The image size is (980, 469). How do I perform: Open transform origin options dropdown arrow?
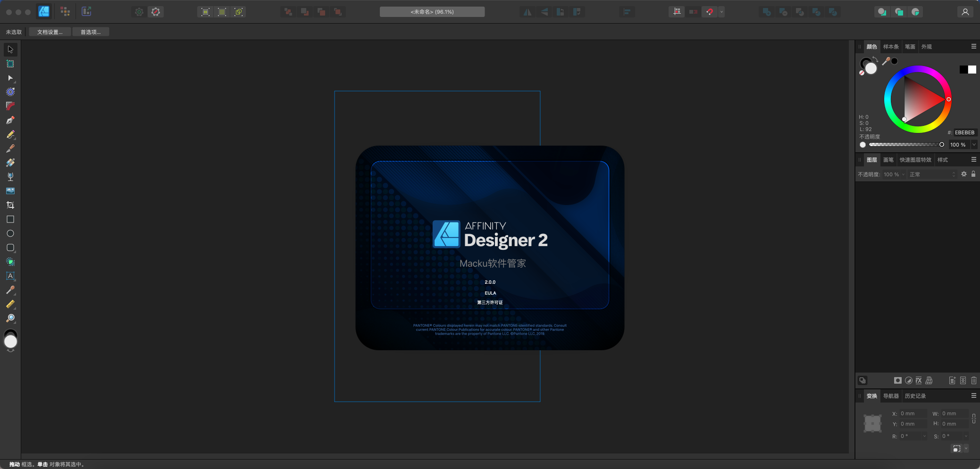966,449
